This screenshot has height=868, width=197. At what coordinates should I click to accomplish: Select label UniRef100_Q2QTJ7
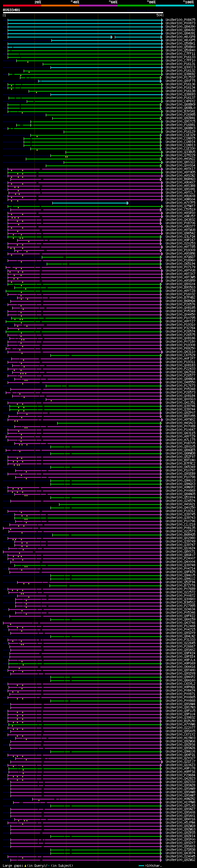tap(180, 761)
